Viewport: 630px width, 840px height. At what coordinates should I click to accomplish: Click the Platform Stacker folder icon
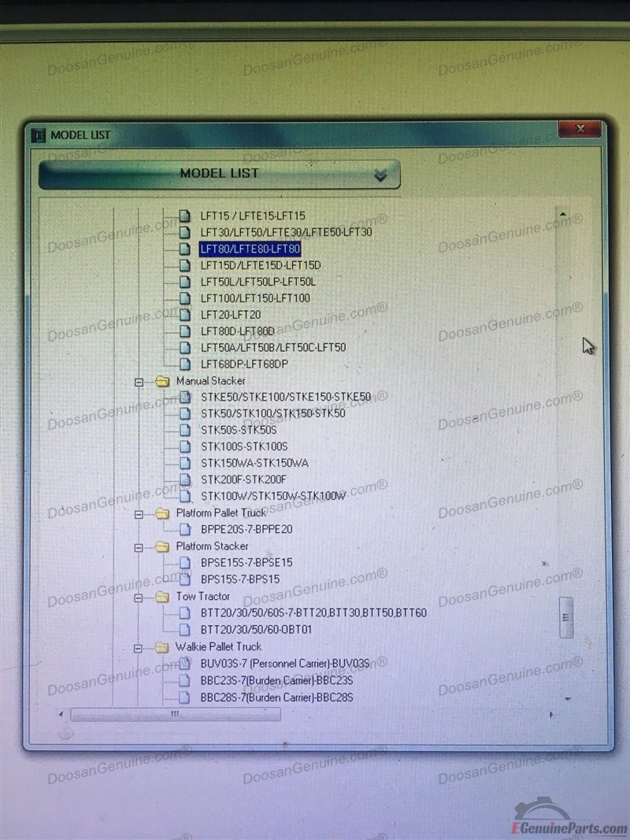coord(162,546)
